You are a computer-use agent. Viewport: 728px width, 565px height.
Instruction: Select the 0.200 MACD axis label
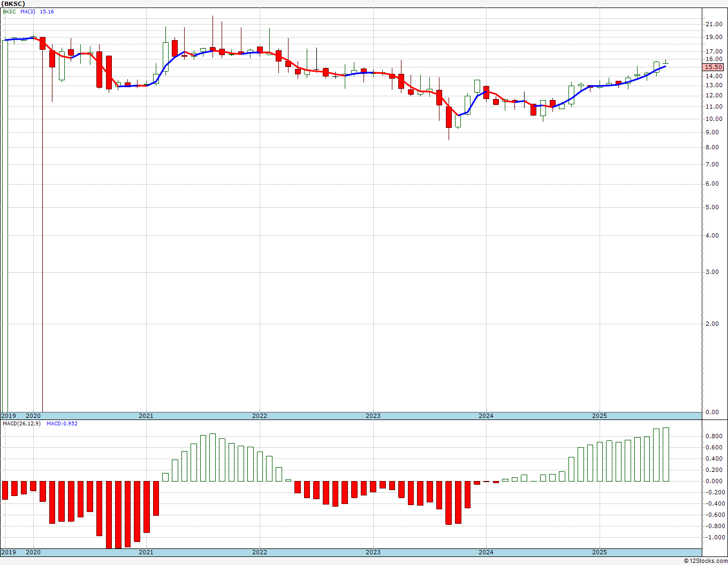[714, 470]
